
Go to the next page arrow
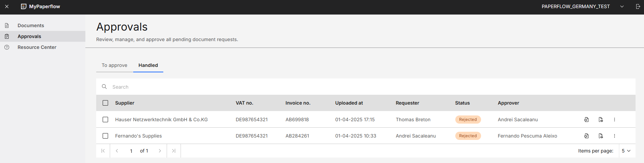[160, 151]
